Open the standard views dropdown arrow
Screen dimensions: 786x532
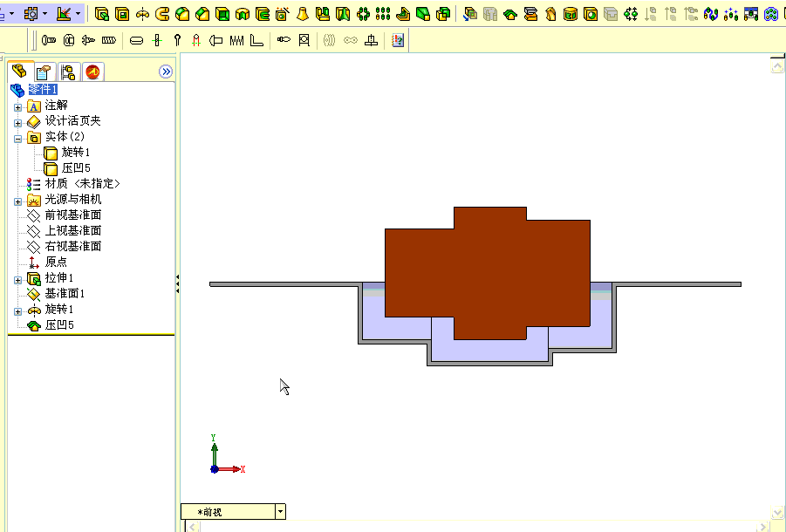pos(78,14)
